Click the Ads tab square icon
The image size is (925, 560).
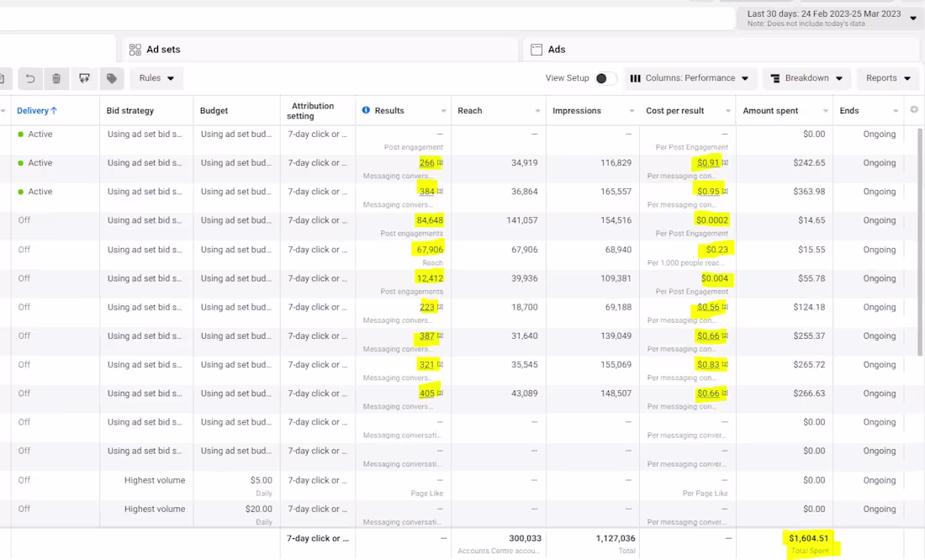tap(536, 50)
